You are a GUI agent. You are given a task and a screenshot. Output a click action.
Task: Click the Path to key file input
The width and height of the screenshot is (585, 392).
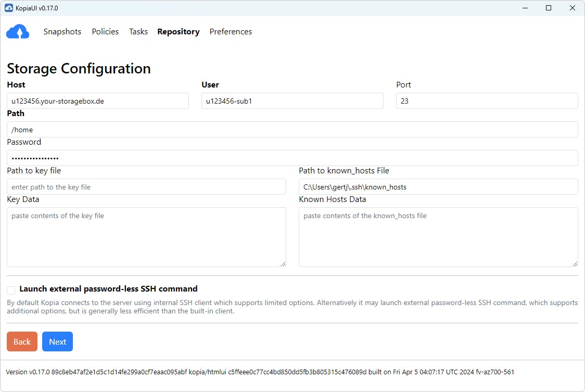[x=146, y=187]
